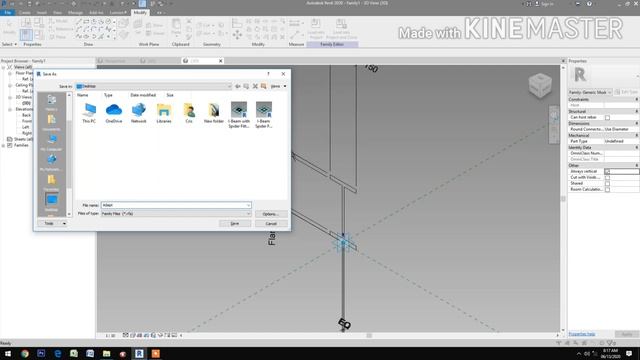Screen dimensions: 640x360
Task: Open Chrome from the taskbar
Action: [24, 353]
